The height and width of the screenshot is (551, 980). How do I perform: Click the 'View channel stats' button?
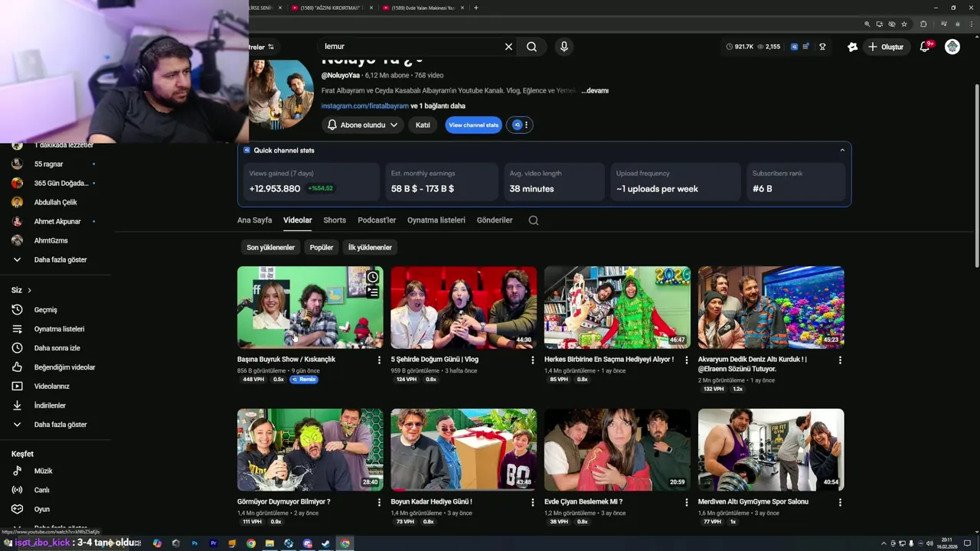click(x=473, y=125)
